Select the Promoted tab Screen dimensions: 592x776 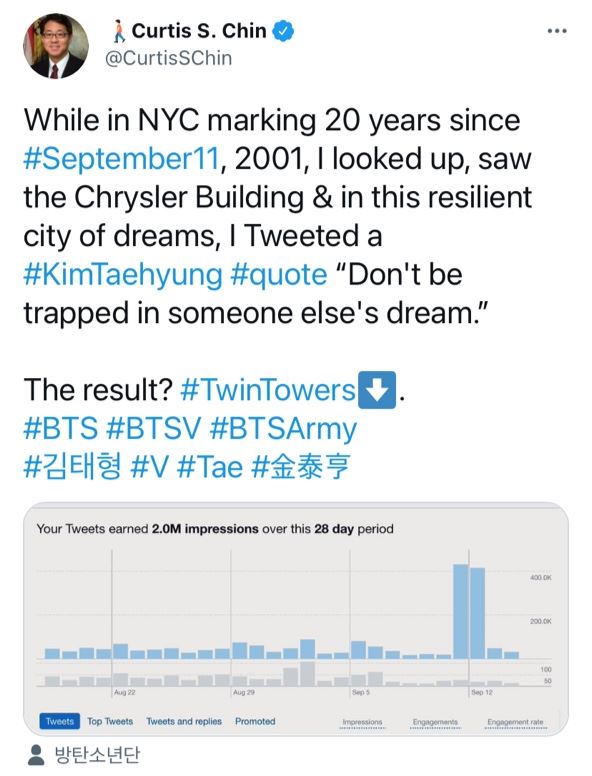coord(255,722)
